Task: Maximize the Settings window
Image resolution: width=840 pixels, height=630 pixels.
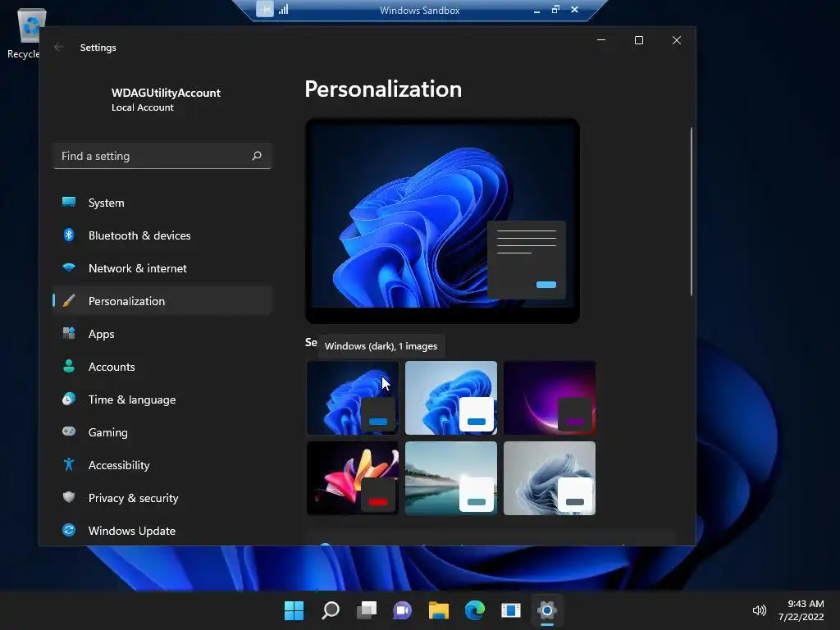Action: click(638, 40)
